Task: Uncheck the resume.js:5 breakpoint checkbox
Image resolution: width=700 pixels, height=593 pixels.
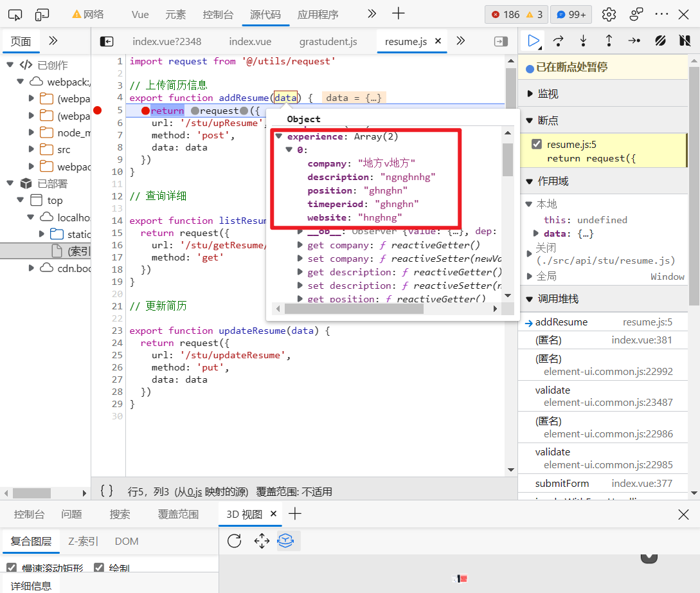Action: [x=537, y=144]
